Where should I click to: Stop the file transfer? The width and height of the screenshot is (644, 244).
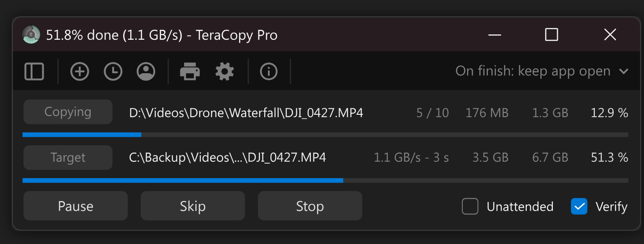[310, 206]
